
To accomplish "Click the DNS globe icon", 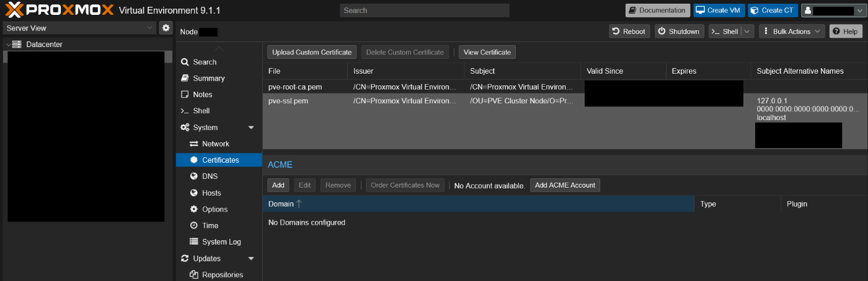I will coord(194,176).
